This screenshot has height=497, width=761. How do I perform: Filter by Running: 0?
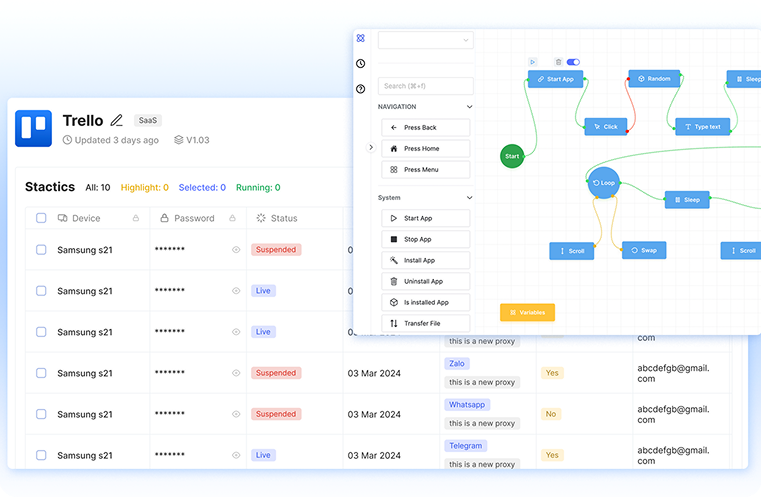(258, 187)
